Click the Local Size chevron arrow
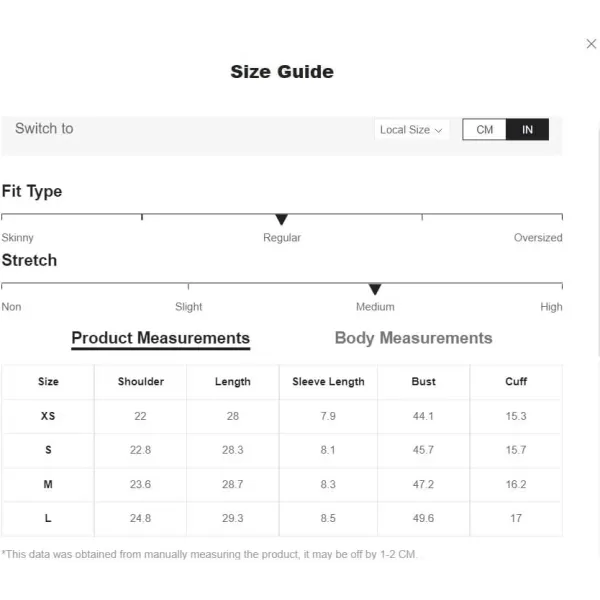 click(439, 130)
